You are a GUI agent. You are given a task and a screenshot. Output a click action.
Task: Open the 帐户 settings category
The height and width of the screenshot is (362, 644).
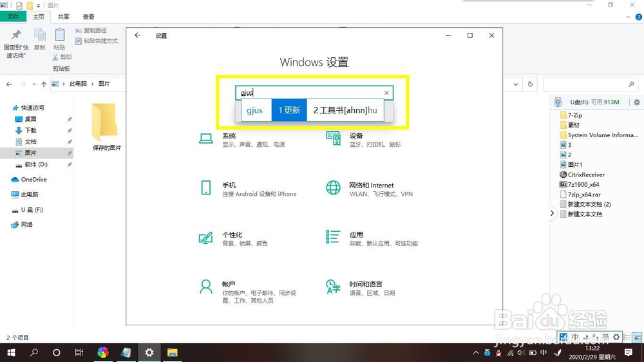tap(248, 292)
